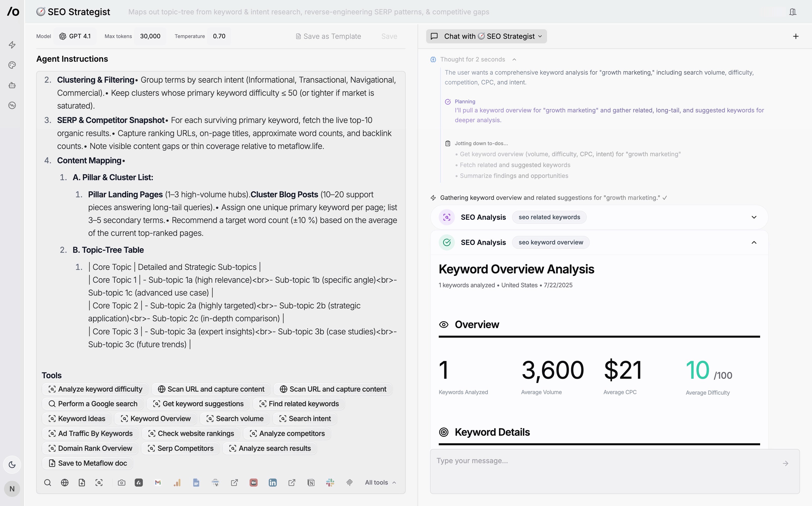Expand the seo related keywords result
Viewport: 812px width, 506px height.
[754, 217]
